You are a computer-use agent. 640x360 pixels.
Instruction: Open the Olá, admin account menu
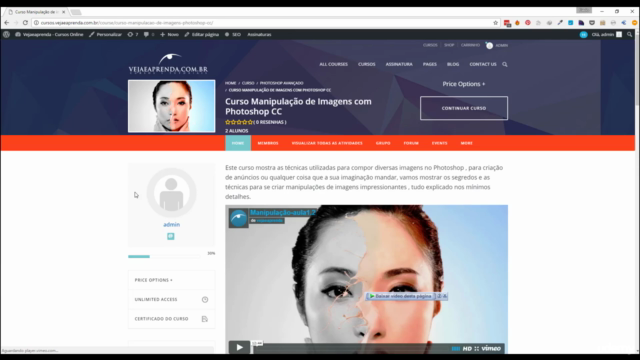[x=607, y=35]
